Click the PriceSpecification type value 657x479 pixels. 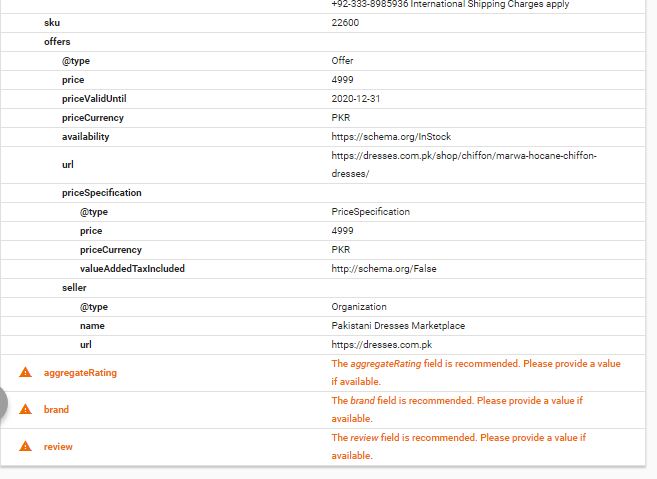click(370, 212)
